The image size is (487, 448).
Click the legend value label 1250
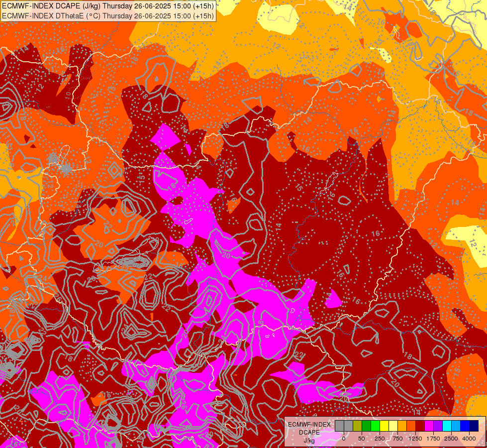click(415, 439)
